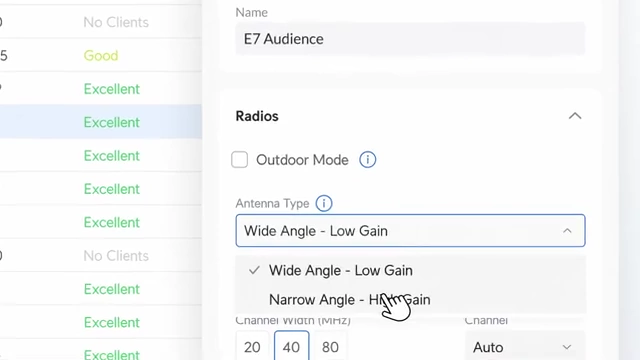Collapse the Radios section chevron

[575, 116]
